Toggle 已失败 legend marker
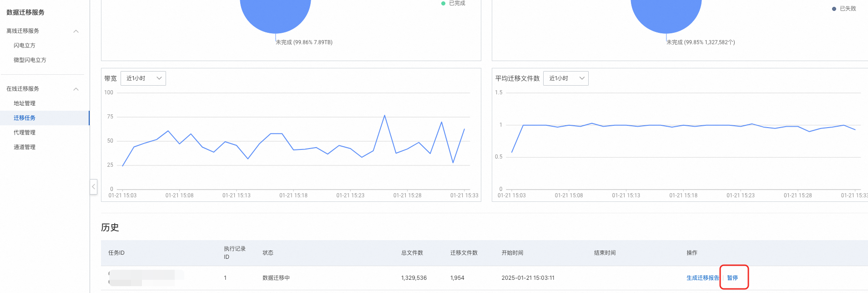The width and height of the screenshot is (868, 293). [834, 9]
